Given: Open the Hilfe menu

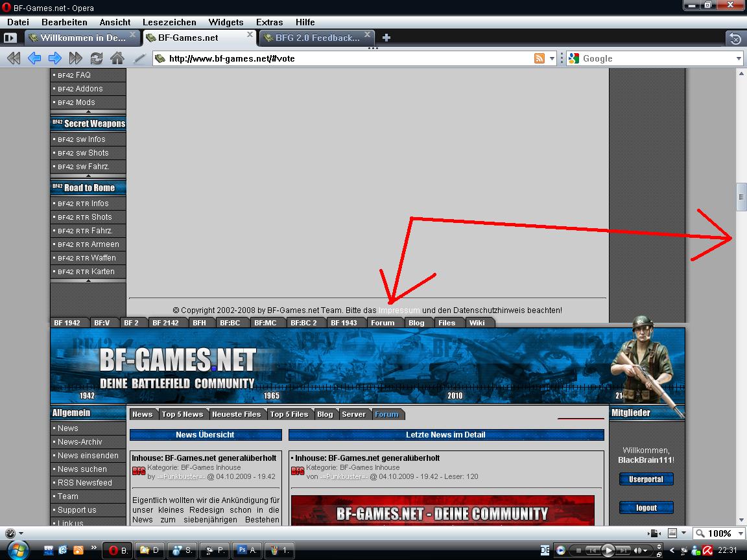Looking at the screenshot, I should [x=305, y=22].
